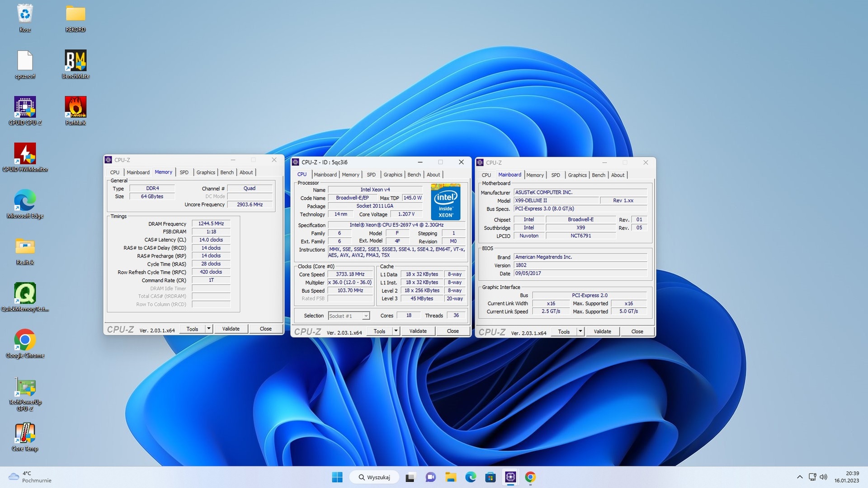Open File Explorer from the taskbar
Screen dimensions: 868x488
coord(450,477)
